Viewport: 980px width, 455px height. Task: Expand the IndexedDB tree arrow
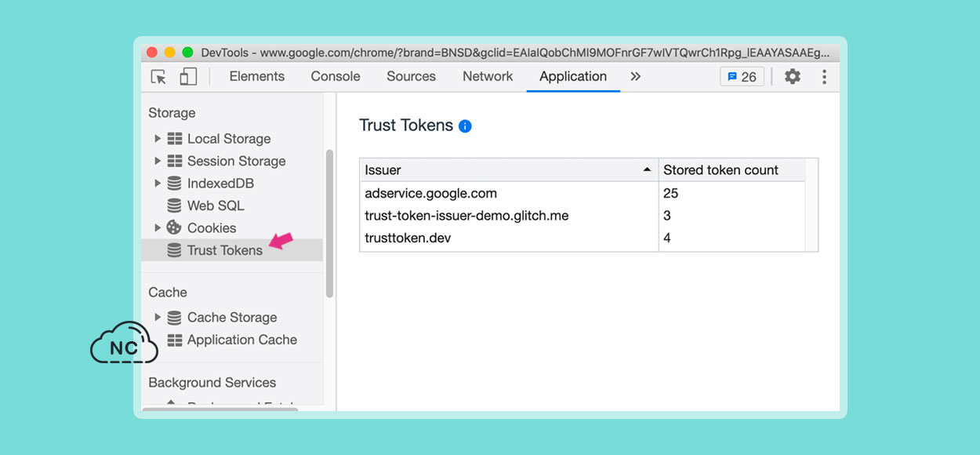[158, 183]
